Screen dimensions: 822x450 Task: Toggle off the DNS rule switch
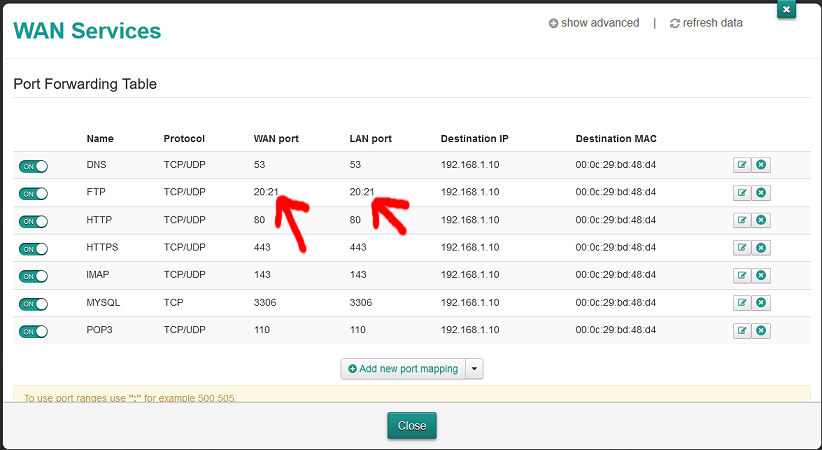33,166
